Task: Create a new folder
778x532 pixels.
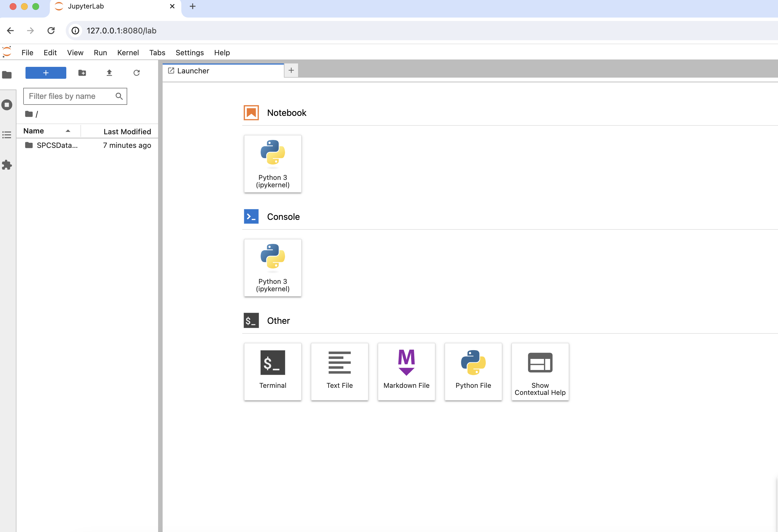Action: pos(82,73)
